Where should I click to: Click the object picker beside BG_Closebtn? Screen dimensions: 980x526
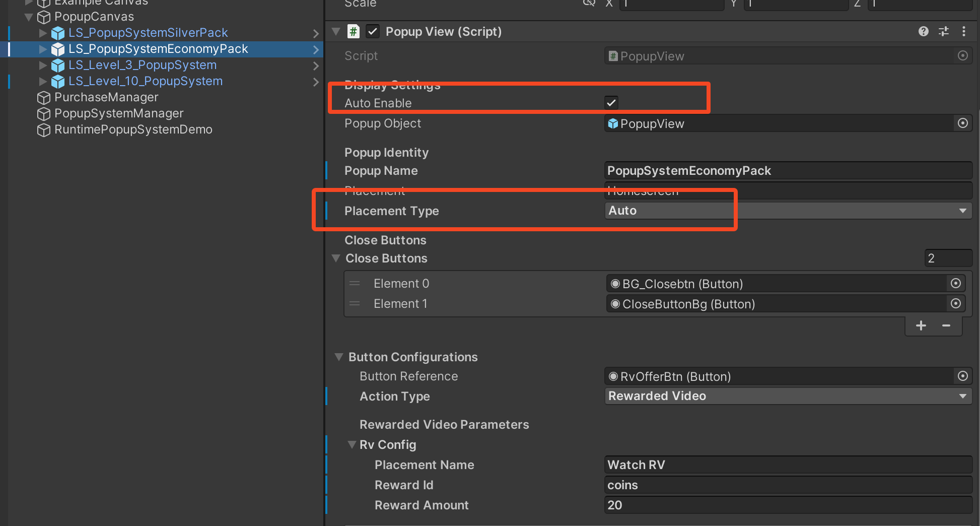click(x=955, y=284)
